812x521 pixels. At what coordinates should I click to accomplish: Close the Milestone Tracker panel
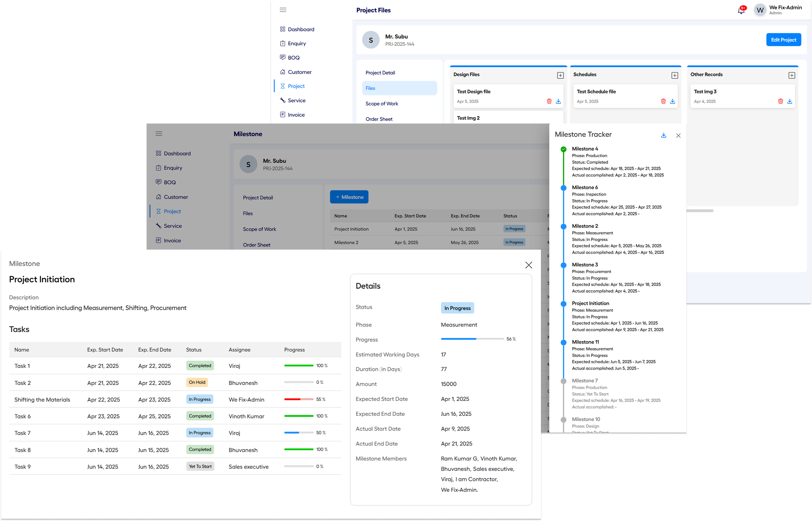click(678, 136)
